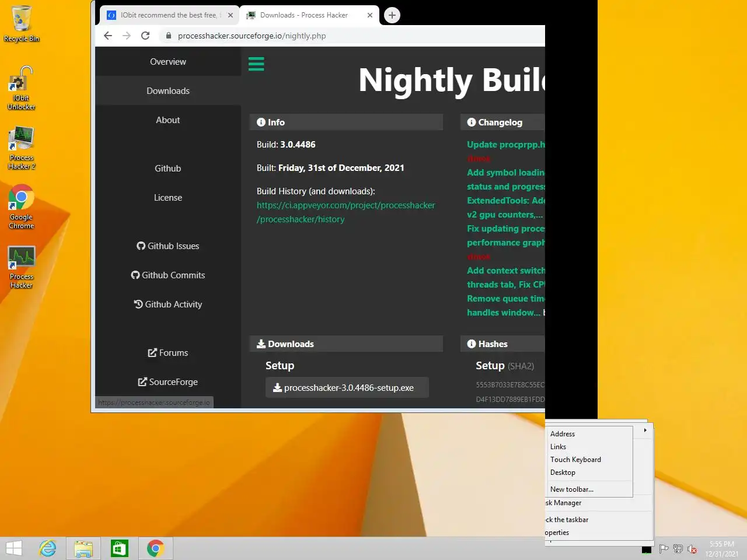Open Task Manager from the context menu
Viewport: 747px width, 560px height.
click(598, 502)
